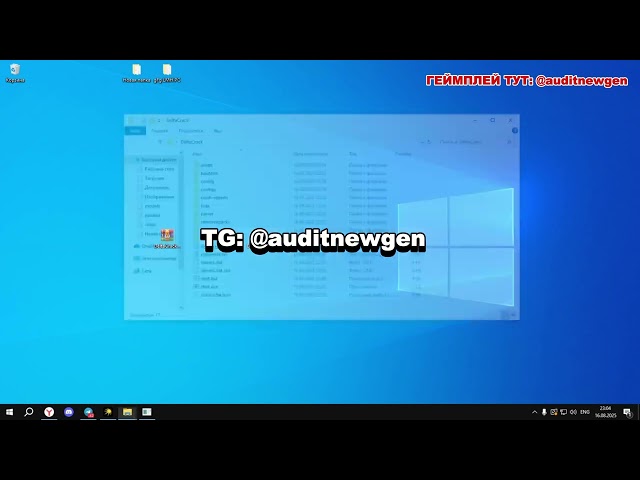Switch the ENG input language
Image resolution: width=640 pixels, height=480 pixels.
click(x=585, y=412)
